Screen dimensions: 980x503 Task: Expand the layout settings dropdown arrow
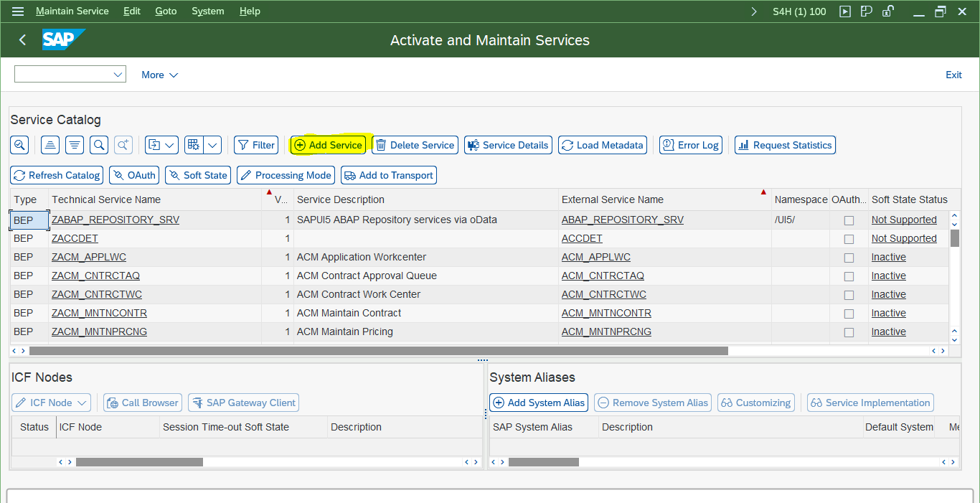pyautogui.click(x=212, y=145)
